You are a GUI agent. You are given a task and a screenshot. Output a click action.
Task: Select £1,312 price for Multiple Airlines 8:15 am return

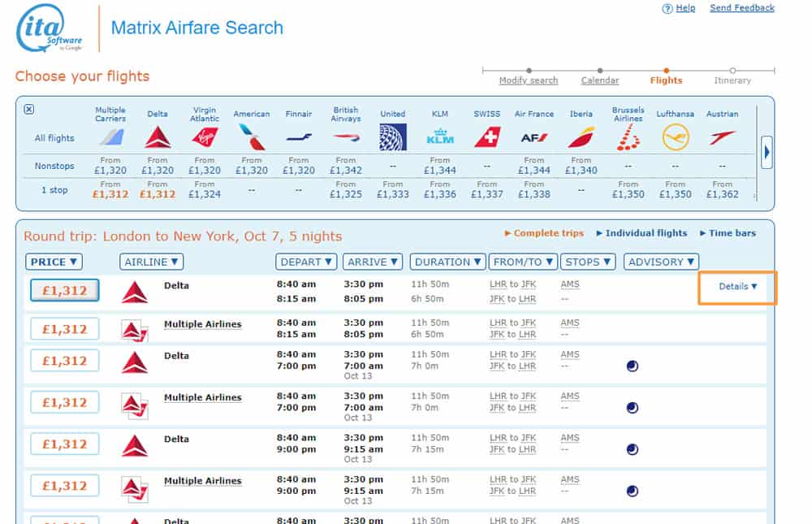(65, 329)
